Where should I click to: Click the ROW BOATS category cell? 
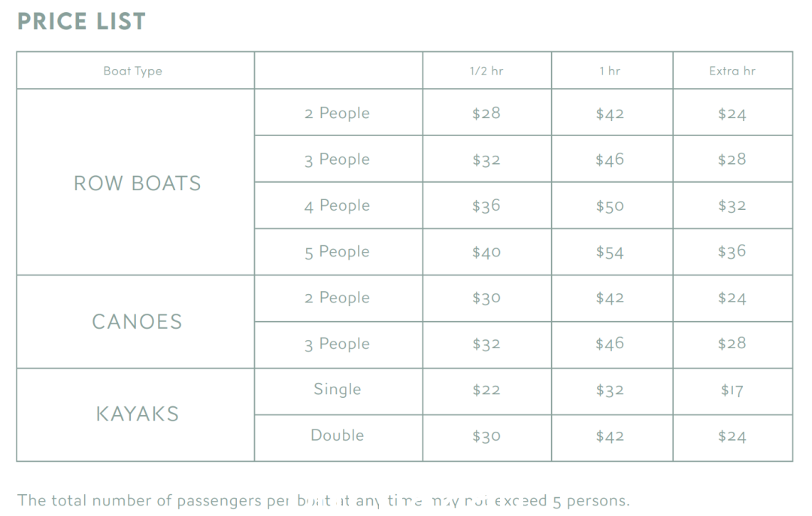(x=137, y=184)
